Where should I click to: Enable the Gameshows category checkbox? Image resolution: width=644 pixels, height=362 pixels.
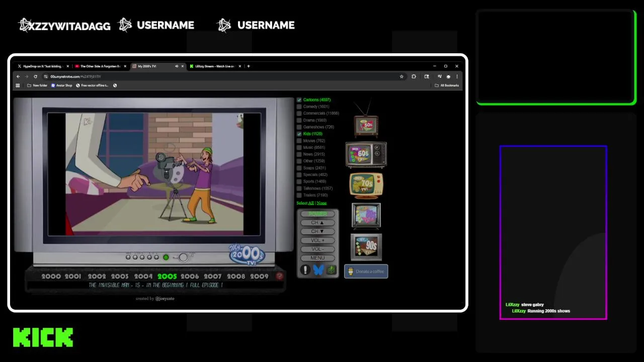click(x=299, y=127)
